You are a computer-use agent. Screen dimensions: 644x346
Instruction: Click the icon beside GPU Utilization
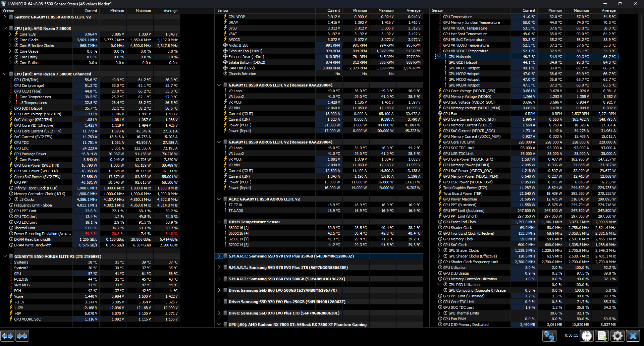coord(440,268)
